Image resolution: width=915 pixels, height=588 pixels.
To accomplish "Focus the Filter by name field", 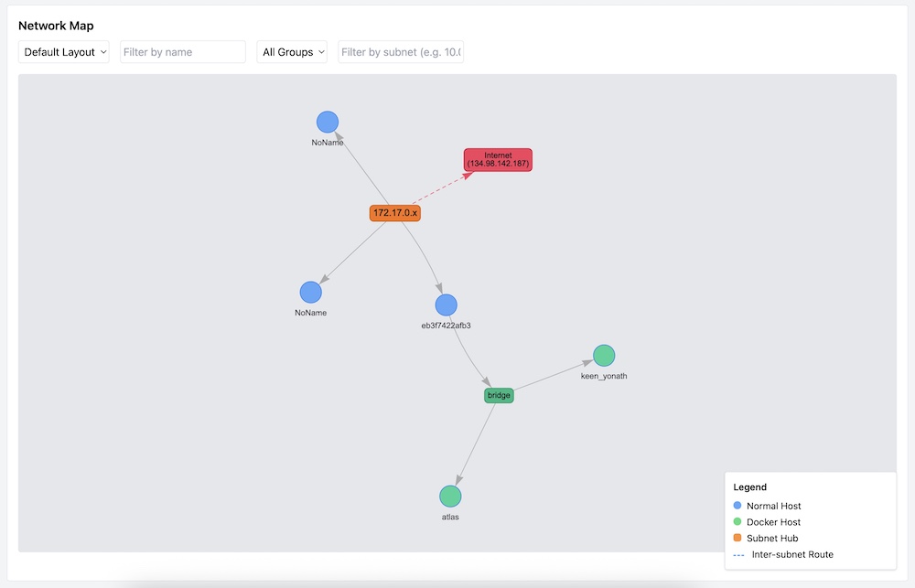I will pyautogui.click(x=183, y=52).
